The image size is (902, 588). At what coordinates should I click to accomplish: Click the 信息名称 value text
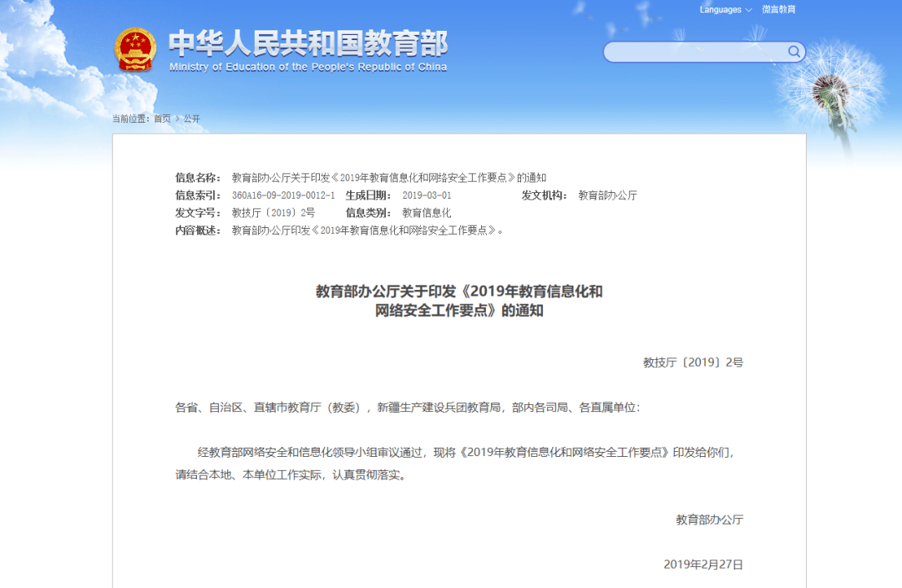[388, 178]
